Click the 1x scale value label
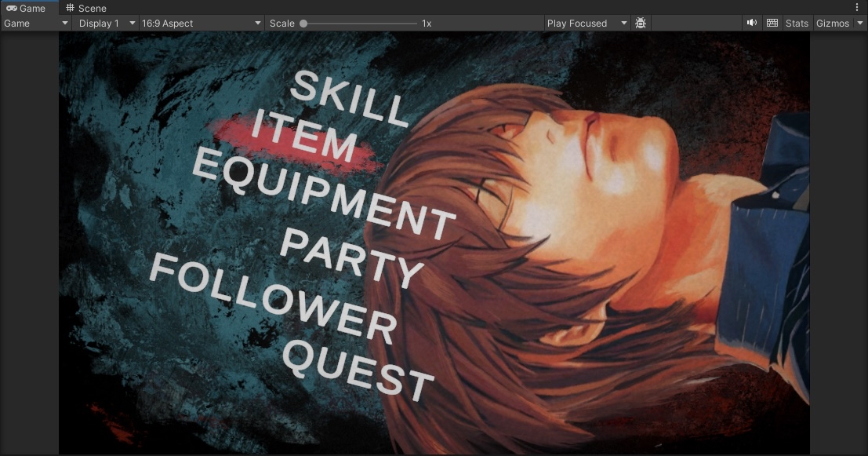 point(426,23)
